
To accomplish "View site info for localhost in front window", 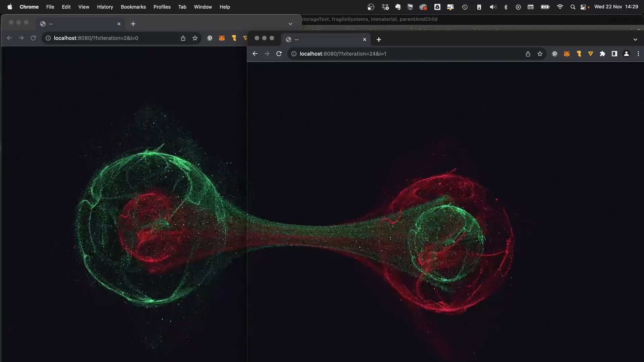I will (294, 54).
